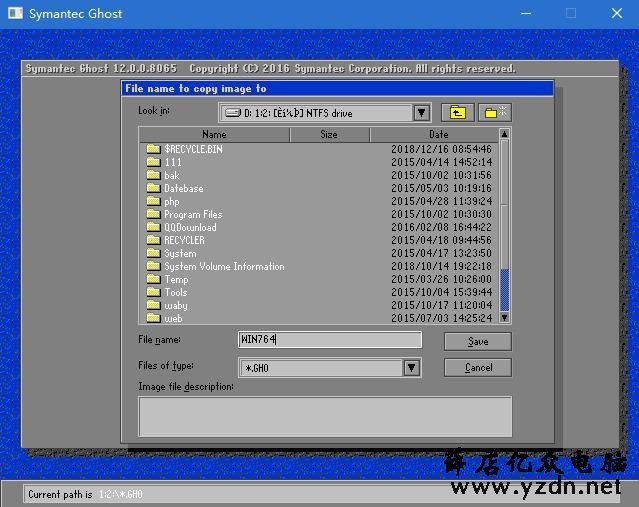Click the Image file description text area
Viewport: 639px width, 507px height.
[325, 417]
